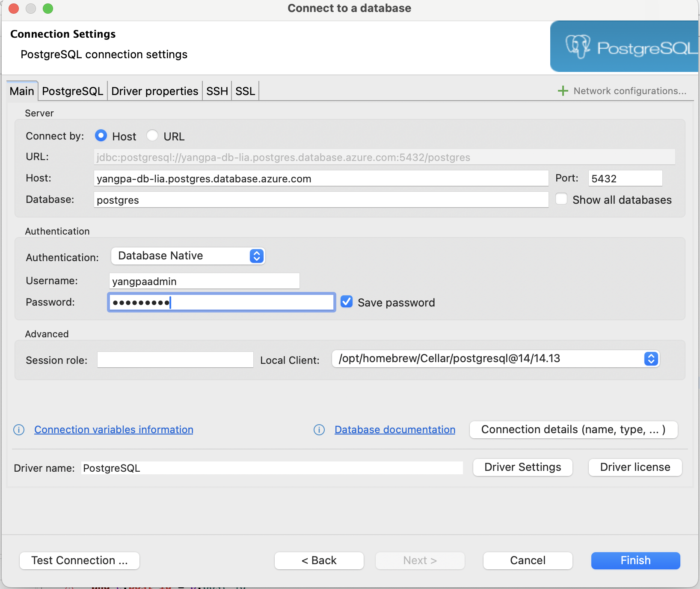Open the Database documentation link
Viewport: 700px width, 589px height.
click(x=395, y=430)
